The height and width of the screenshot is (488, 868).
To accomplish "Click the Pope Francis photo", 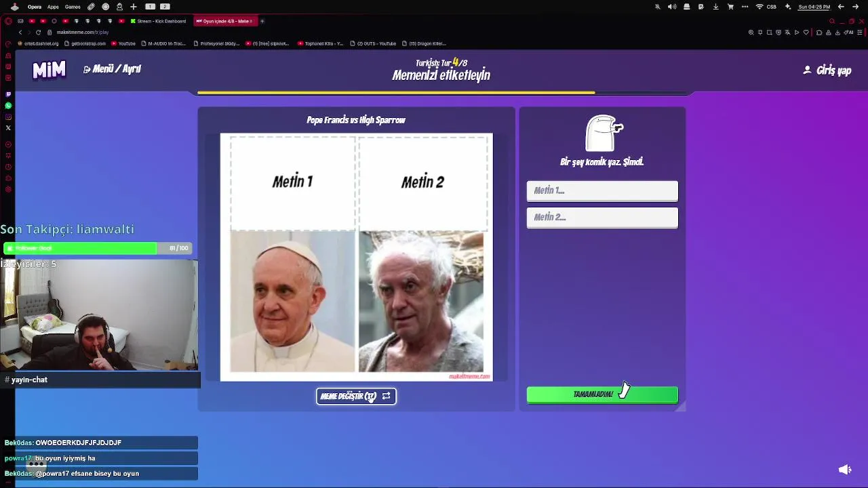I will pyautogui.click(x=292, y=302).
